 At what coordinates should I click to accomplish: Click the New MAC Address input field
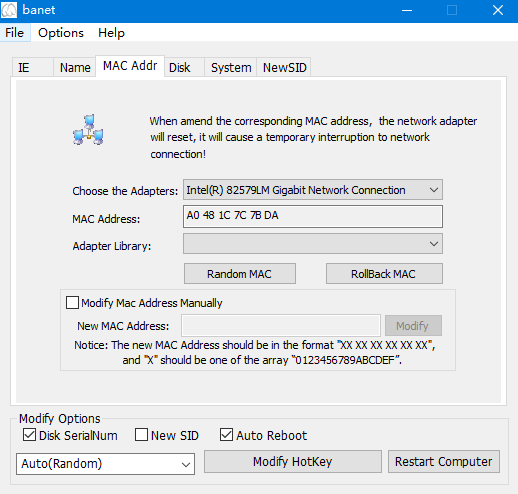pos(281,325)
